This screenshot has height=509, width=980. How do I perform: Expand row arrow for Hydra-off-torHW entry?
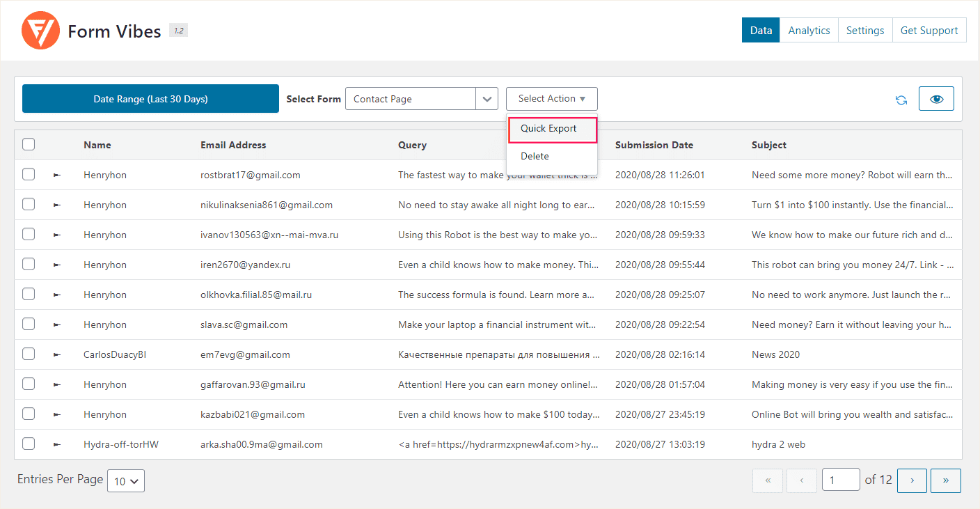pos(57,445)
